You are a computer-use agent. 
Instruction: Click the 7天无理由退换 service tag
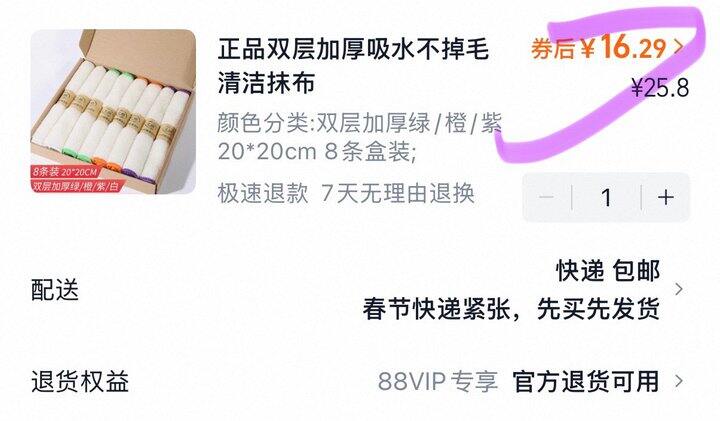tap(398, 193)
